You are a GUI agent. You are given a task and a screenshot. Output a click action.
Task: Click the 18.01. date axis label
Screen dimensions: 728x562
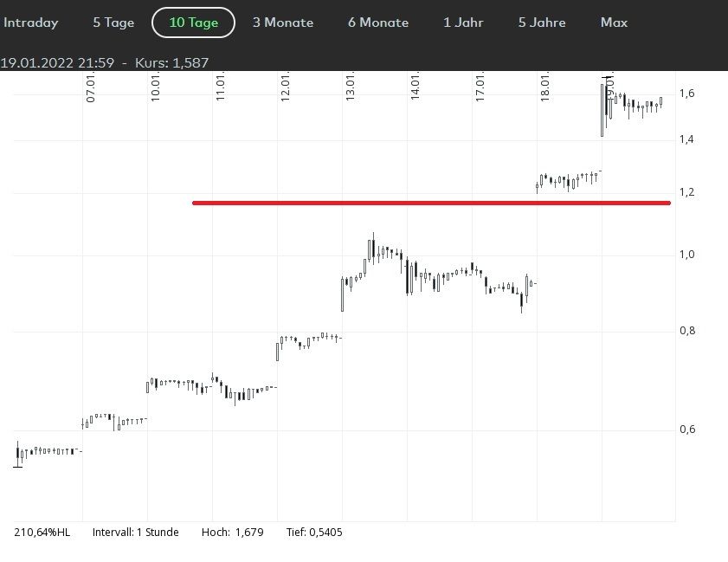tap(545, 89)
